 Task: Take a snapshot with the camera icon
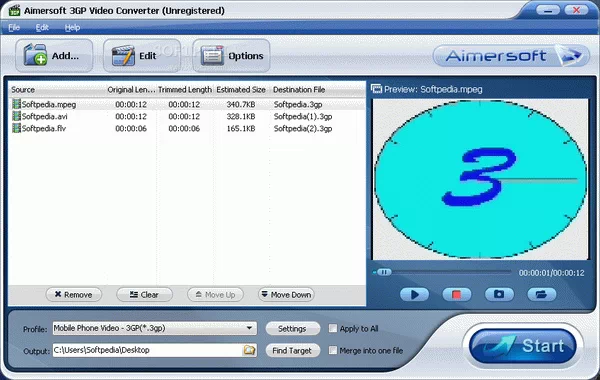[499, 294]
